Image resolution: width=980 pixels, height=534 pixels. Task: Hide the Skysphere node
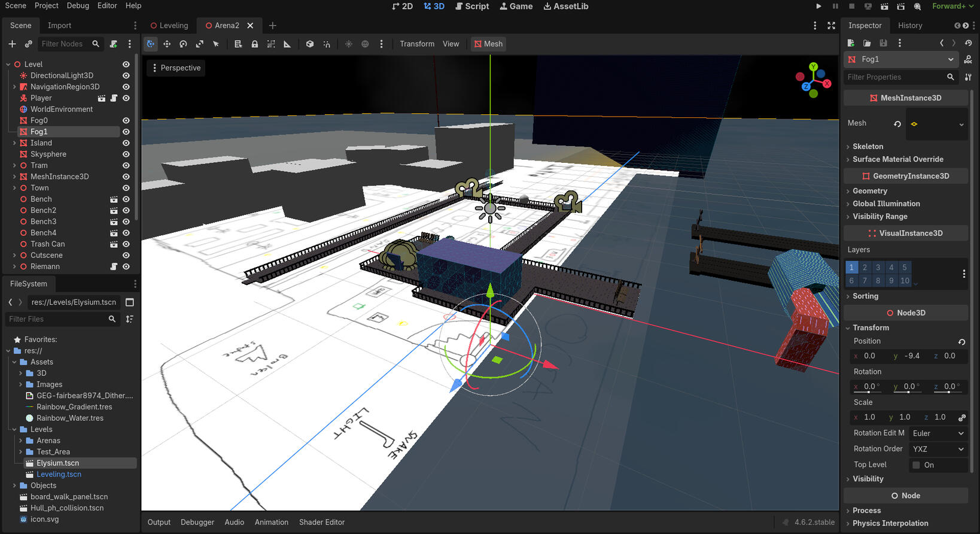(126, 154)
